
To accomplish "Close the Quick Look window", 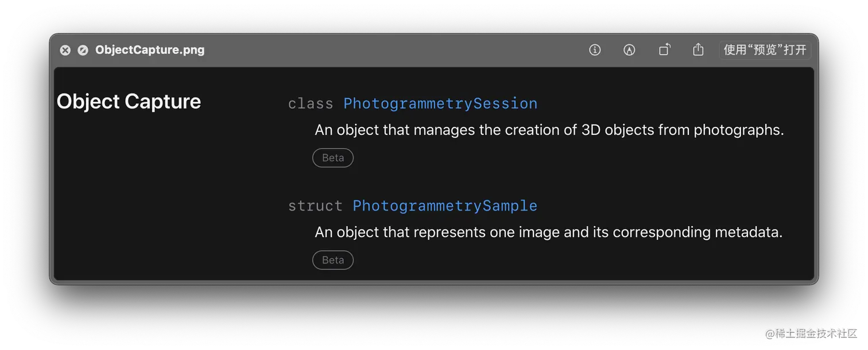I will coord(65,50).
